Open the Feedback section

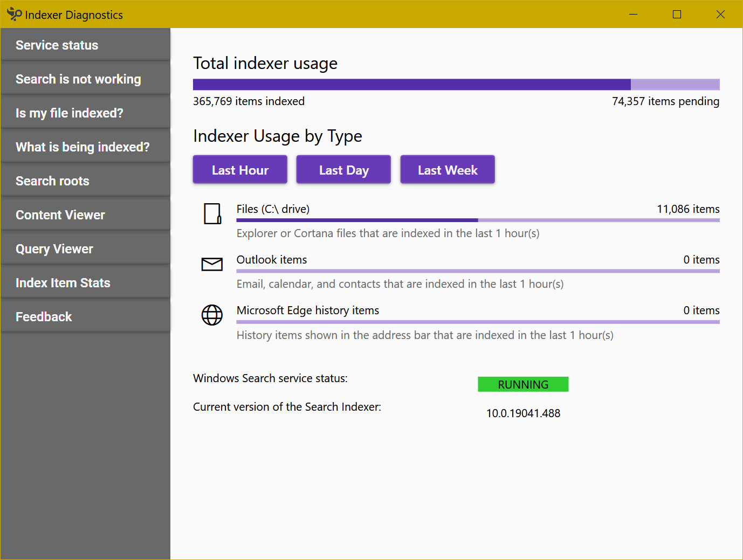point(86,316)
